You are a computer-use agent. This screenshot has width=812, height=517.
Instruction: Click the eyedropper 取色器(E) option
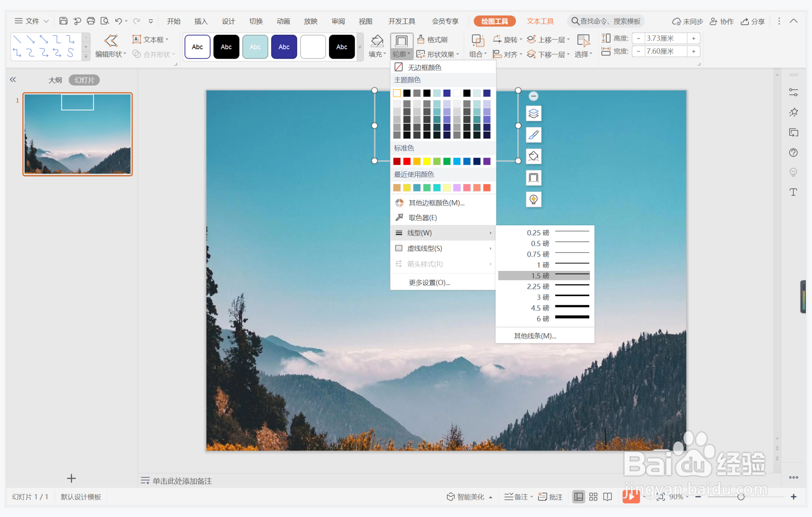[423, 218]
